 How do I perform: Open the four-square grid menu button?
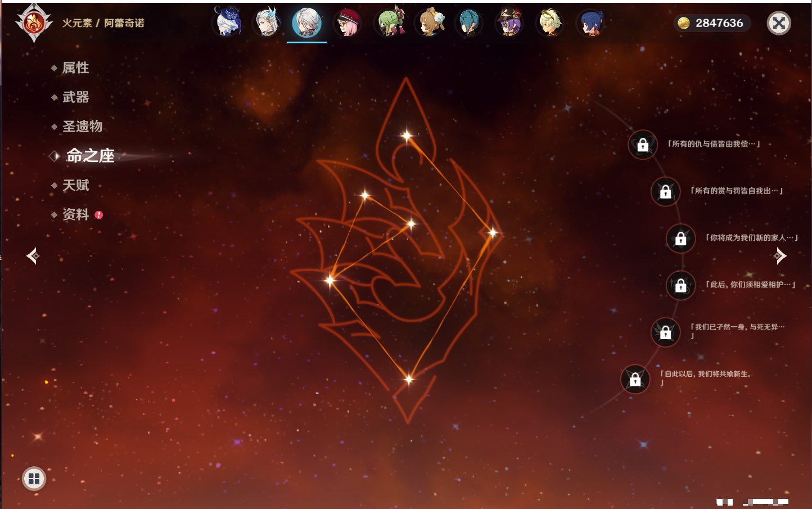[x=34, y=479]
